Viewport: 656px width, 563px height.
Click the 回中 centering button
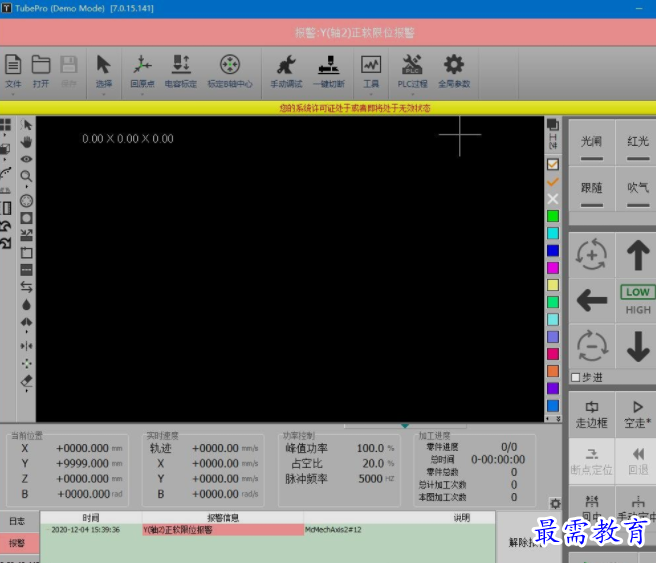click(x=592, y=507)
